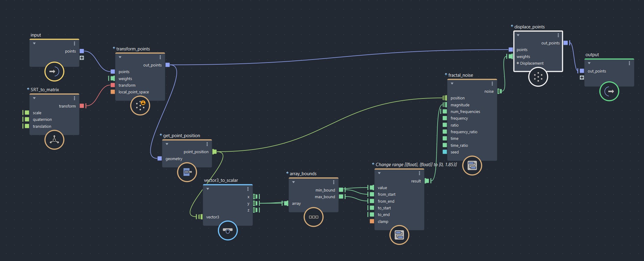Click the cyan seed port on fractal_noise
Image resolution: width=644 pixels, height=261 pixels.
(445, 152)
